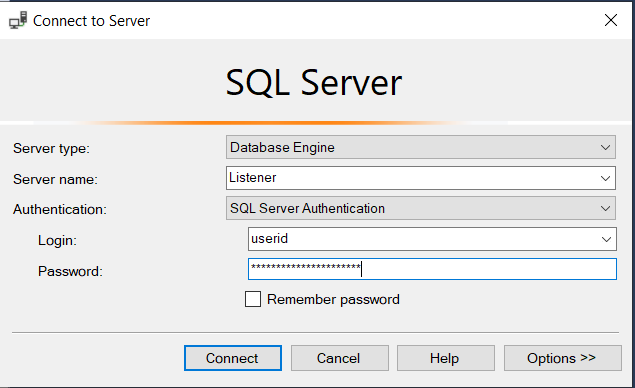
Task: Open Help for this dialog
Action: coord(446,358)
